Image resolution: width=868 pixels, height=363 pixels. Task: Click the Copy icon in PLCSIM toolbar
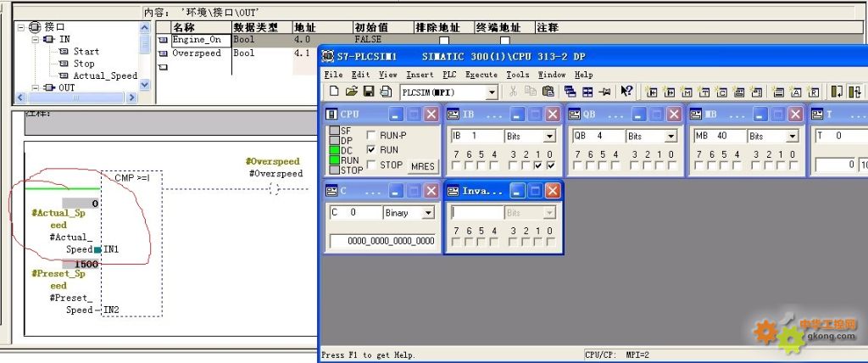point(531,92)
